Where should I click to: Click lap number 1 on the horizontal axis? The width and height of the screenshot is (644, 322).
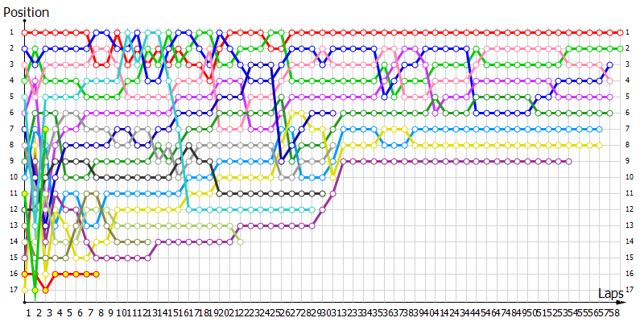28,312
